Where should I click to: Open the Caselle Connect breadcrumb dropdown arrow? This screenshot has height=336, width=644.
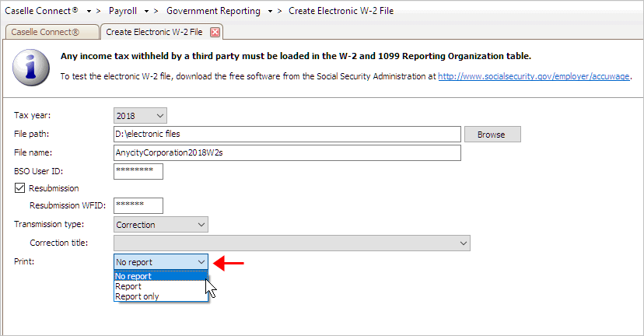pyautogui.click(x=89, y=12)
